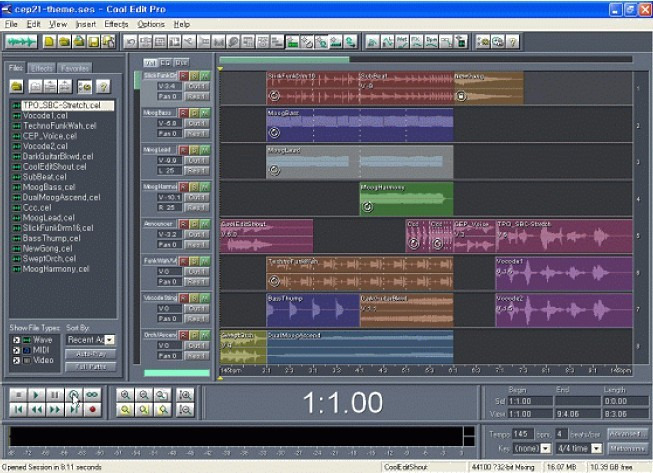Open the help icon in the main toolbar
The height and width of the screenshot is (473, 653).
coord(513,42)
